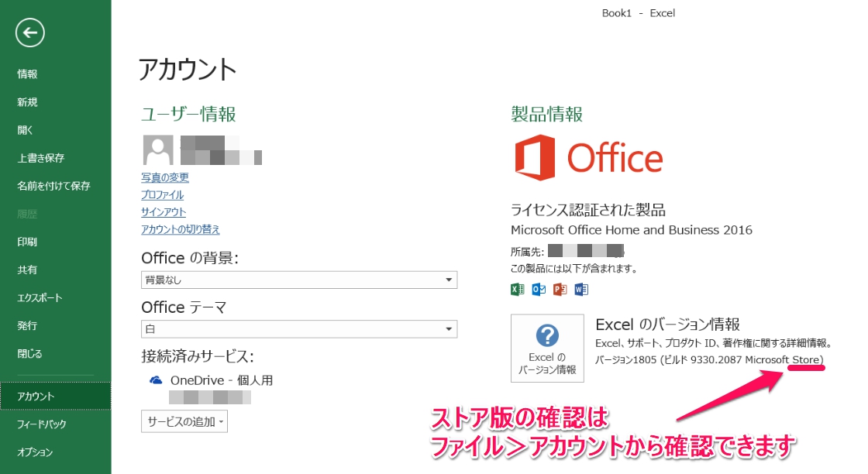The height and width of the screenshot is (474, 868).
Task: Click the Book1 - Excel window title
Action: coord(639,13)
